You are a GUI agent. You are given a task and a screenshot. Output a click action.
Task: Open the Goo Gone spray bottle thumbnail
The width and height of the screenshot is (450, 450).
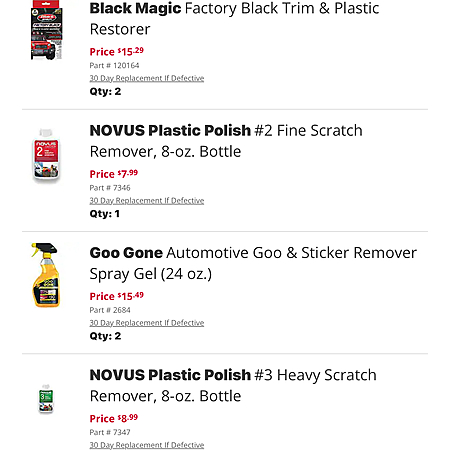[x=46, y=275]
